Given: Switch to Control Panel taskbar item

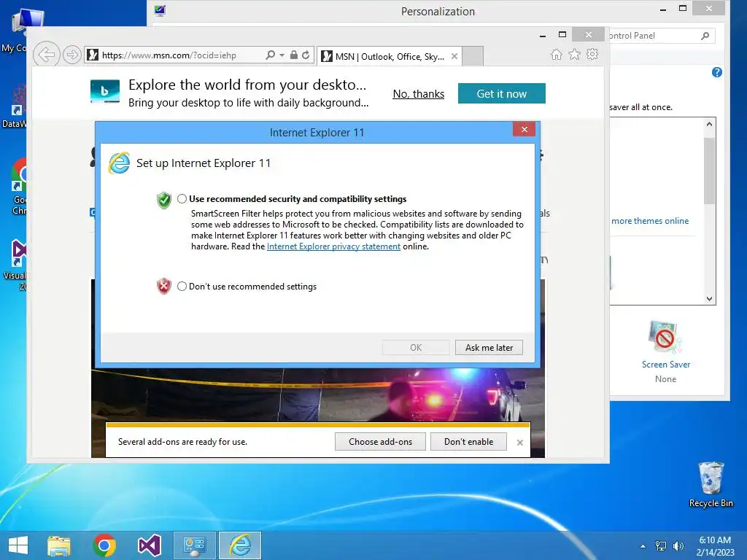Looking at the screenshot, I should [x=194, y=545].
